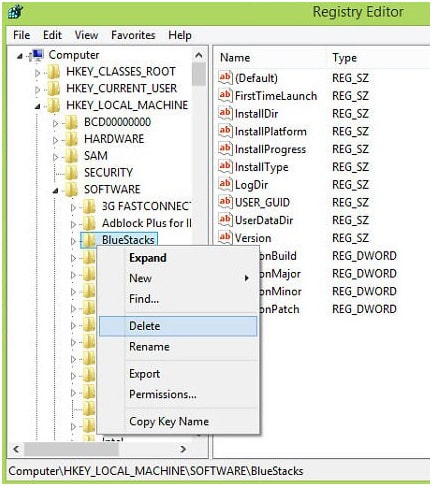The image size is (432, 486).
Task: Collapse the HKEY_LOCAL_MACHINE tree node
Action: pyautogui.click(x=37, y=106)
